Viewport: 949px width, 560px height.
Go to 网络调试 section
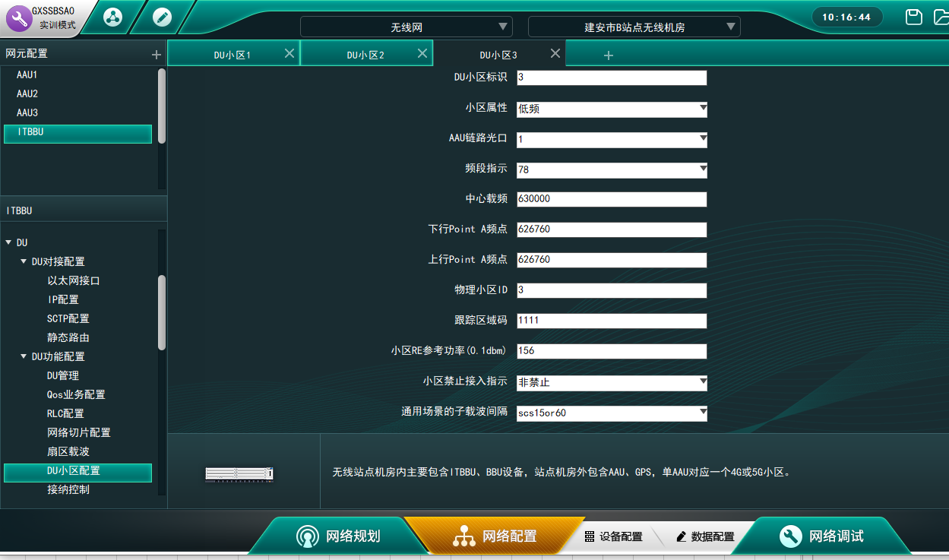pyautogui.click(x=822, y=536)
